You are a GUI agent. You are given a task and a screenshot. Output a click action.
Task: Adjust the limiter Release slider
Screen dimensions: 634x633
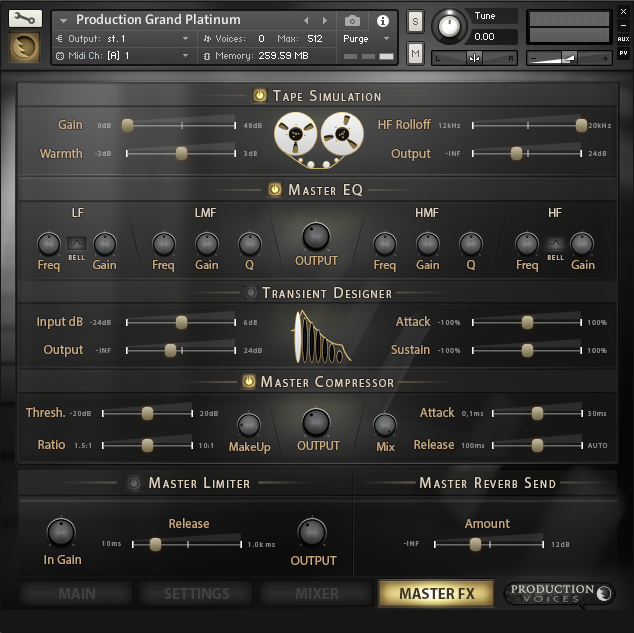coord(187,544)
